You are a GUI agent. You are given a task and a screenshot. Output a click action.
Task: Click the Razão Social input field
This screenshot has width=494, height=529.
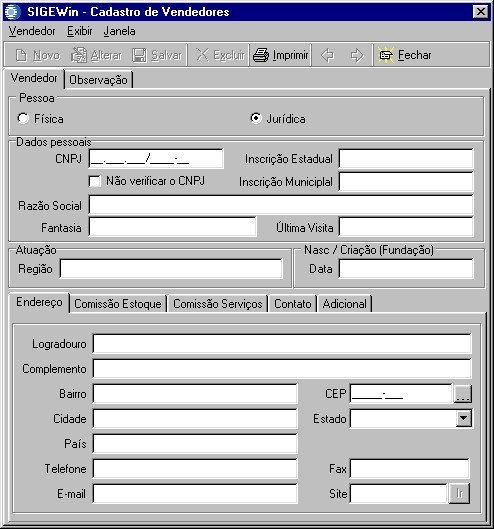click(281, 204)
